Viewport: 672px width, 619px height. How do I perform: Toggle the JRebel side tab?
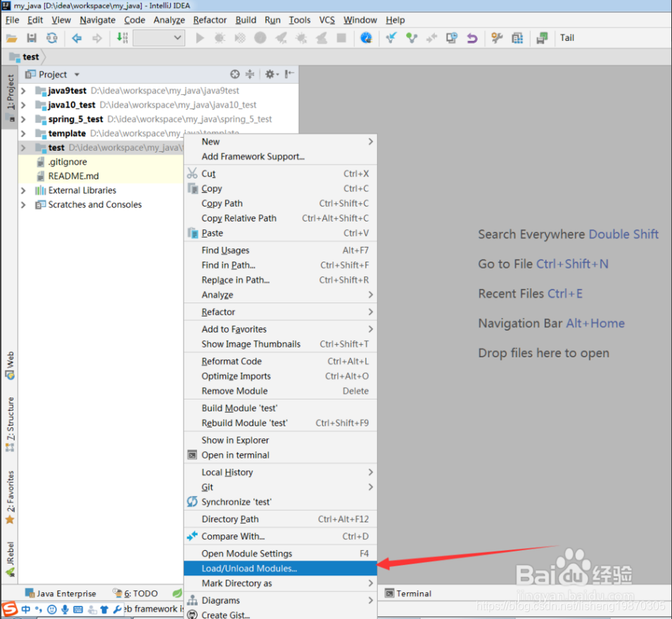pos(10,559)
